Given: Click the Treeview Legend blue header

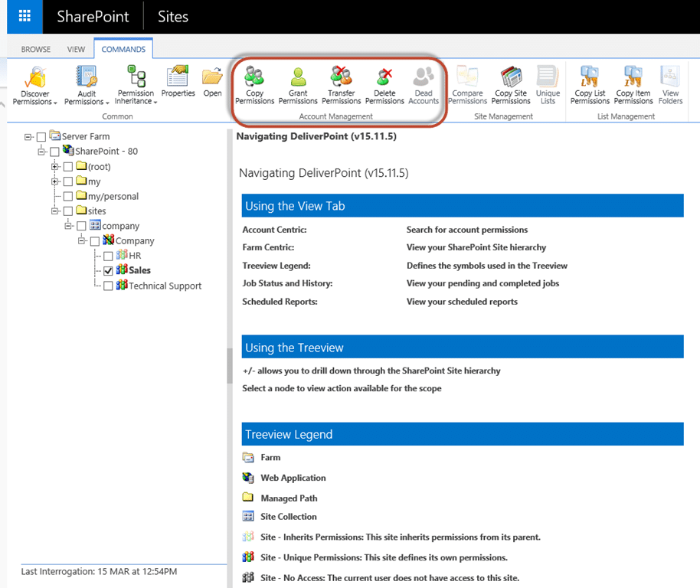Looking at the screenshot, I should point(463,434).
